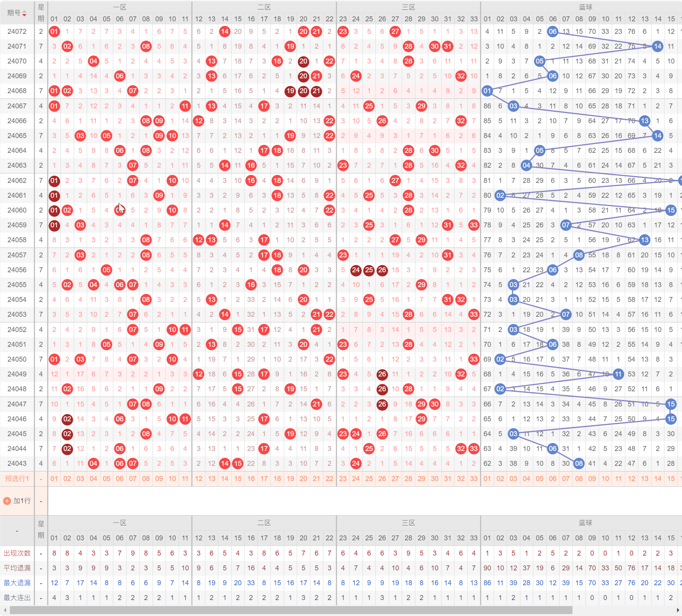The height and width of the screenshot is (616, 682).
Task: Click red ball 30 in row 24064
Action: coord(435,151)
